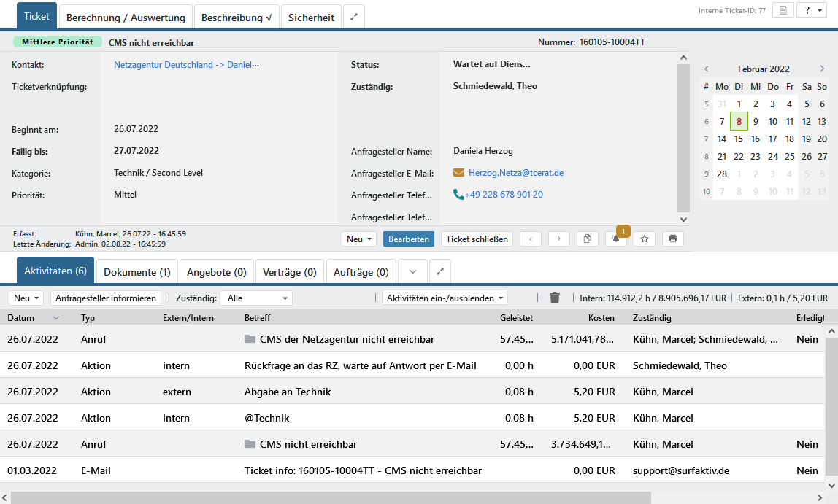838x504 pixels.
Task: Delete activity using trash icon
Action: tap(555, 298)
